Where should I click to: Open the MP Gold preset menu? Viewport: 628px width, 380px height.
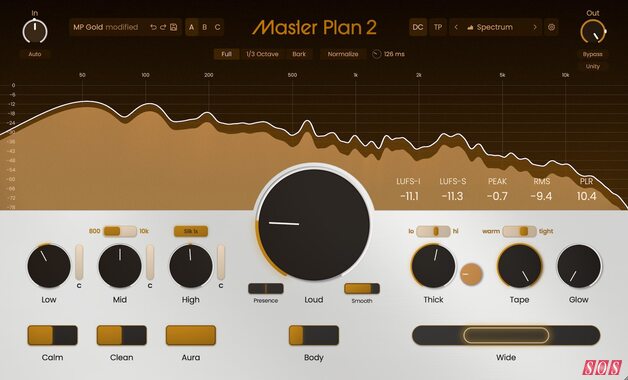pyautogui.click(x=106, y=27)
